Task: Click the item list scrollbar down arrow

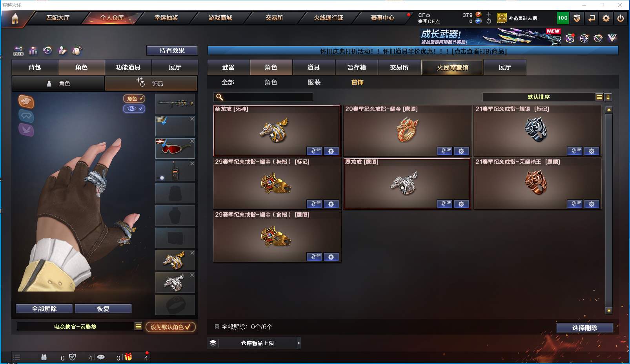Action: coord(609,311)
